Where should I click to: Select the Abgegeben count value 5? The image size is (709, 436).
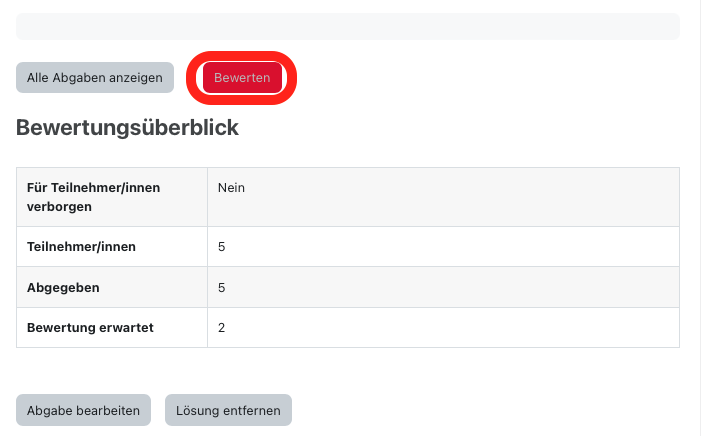[x=222, y=287]
